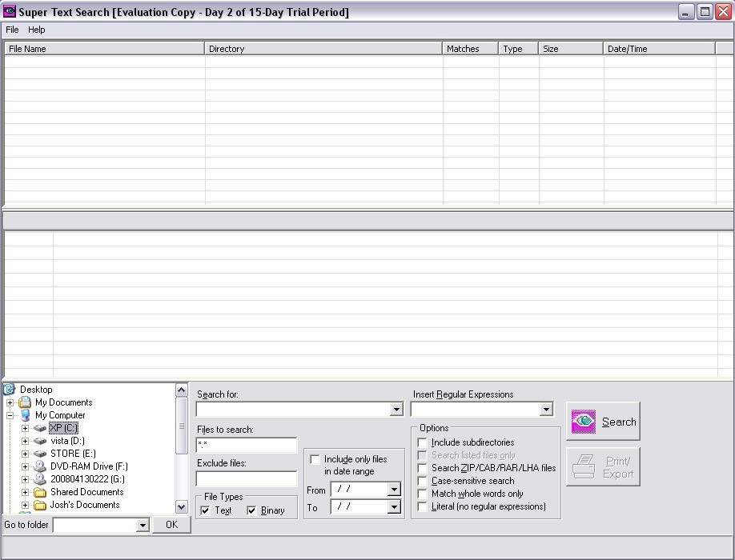Image resolution: width=735 pixels, height=560 pixels.
Task: Enable Case-sensitive search checkbox
Action: (422, 481)
